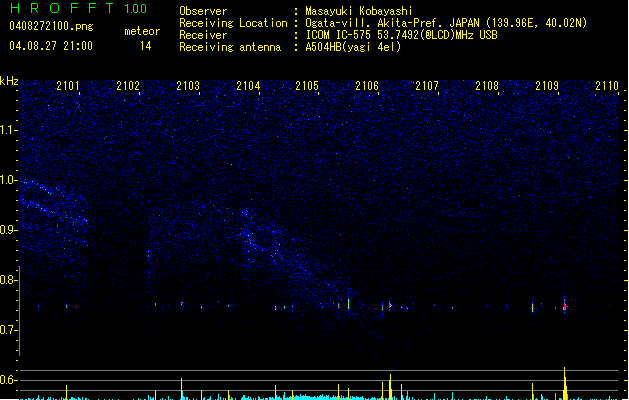
Task: Click the antenna A504HB(yagi 4el) text
Action: [353, 47]
